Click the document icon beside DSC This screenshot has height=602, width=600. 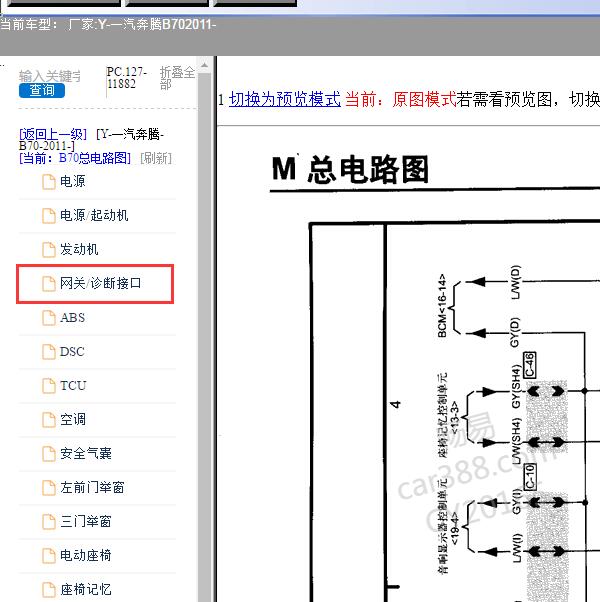tap(49, 352)
